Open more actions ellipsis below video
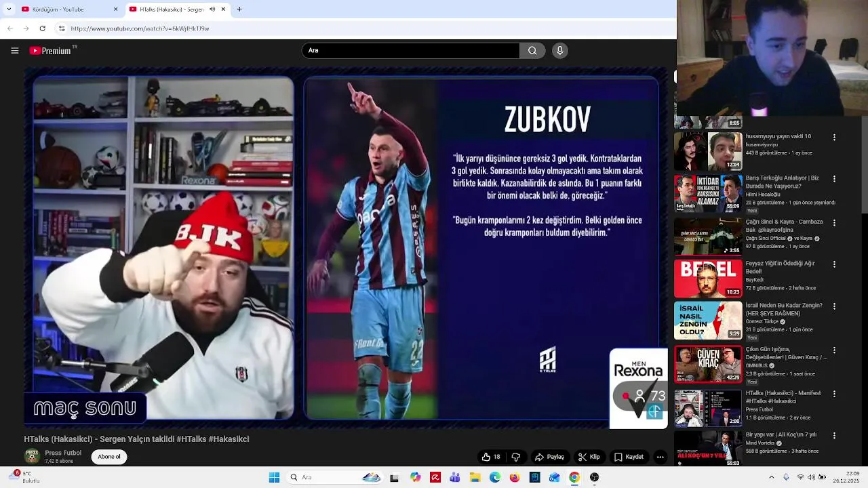868x488 pixels. click(x=660, y=457)
